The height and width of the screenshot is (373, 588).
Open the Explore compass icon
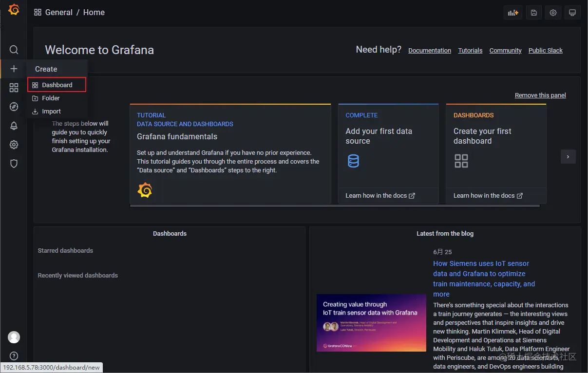[x=14, y=107]
